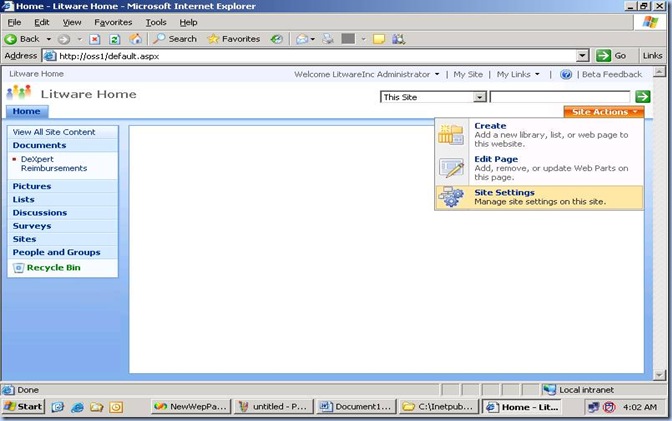Screen dimensions: 672x421
Task: Click the History toolbar icon
Action: coord(277,39)
